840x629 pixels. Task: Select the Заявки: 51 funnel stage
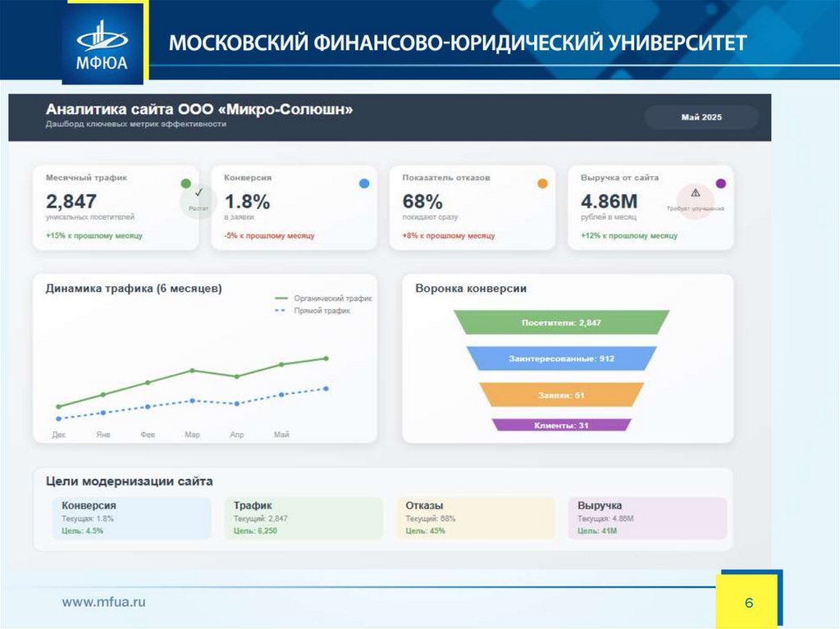click(x=561, y=394)
